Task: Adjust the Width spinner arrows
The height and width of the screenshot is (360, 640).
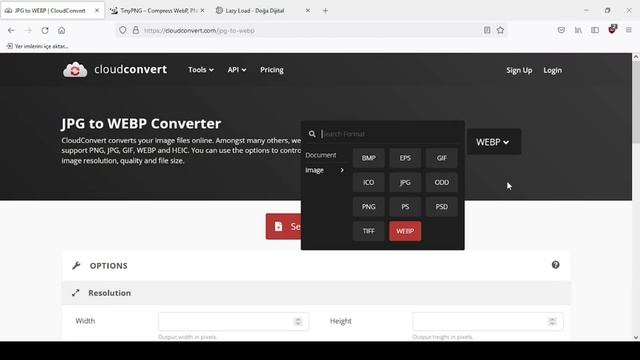Action: [x=298, y=321]
